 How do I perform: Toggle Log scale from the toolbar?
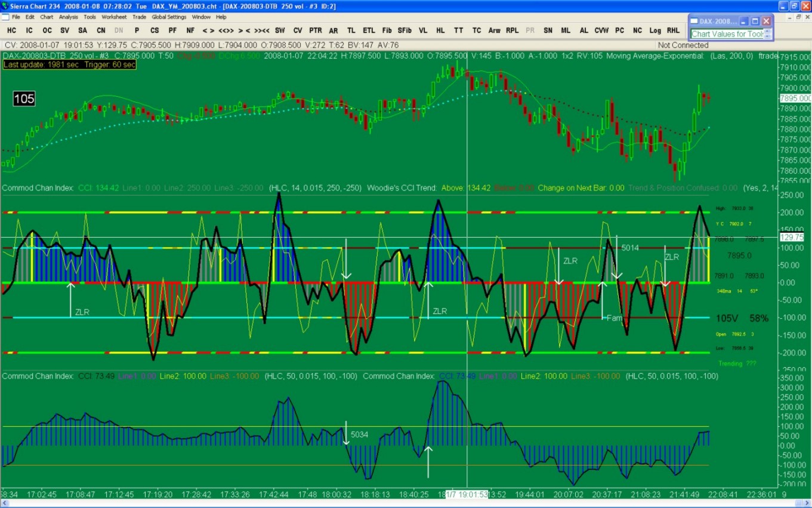655,30
